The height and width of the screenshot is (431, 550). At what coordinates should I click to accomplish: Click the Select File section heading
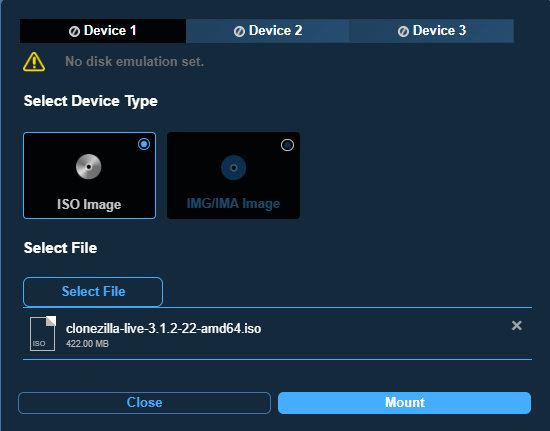[x=60, y=248]
